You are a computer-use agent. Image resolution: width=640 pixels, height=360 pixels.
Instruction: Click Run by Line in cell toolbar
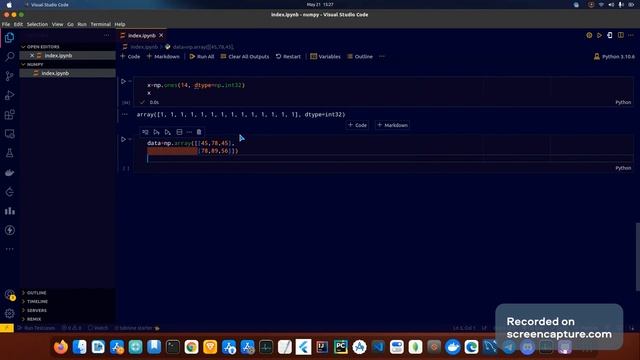tap(145, 132)
